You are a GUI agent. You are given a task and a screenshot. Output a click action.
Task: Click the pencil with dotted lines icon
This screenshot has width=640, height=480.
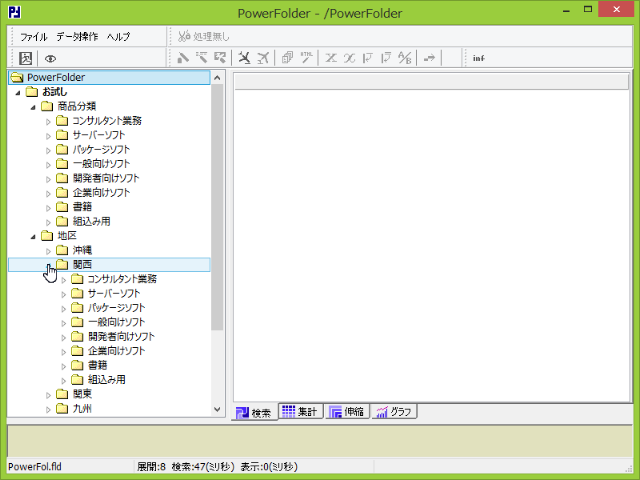tap(202, 58)
